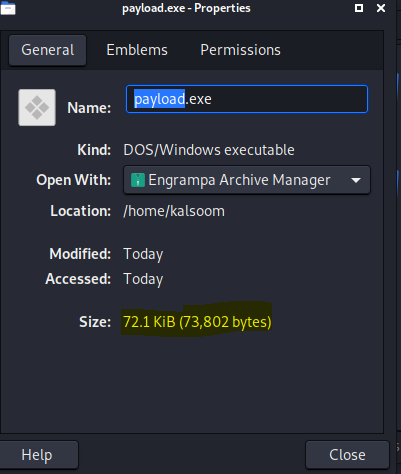This screenshot has width=401, height=474.
Task: Click the highlighted payload text in Name
Action: coord(159,99)
